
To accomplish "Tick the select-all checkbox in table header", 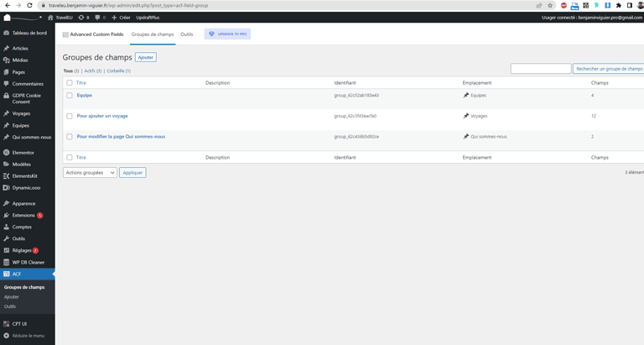I will tap(70, 83).
